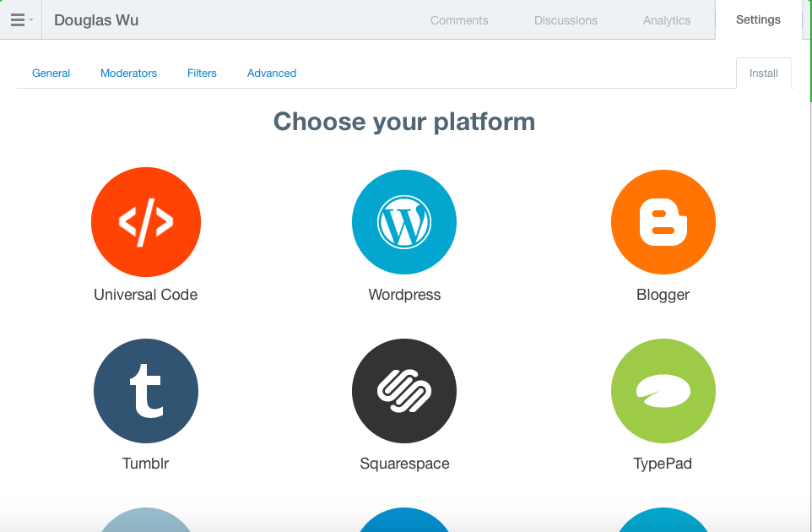Select the Universal Code platform icon

pos(146,222)
